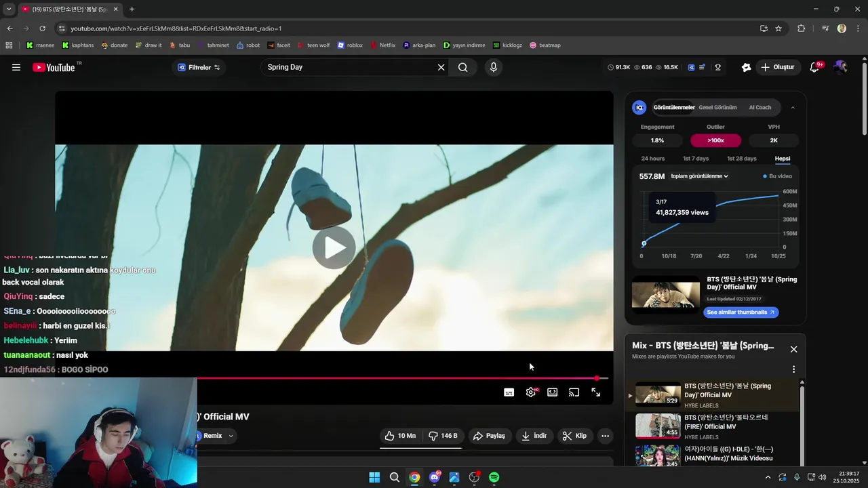Screen dimensions: 868x488
Task: Click the white sparkle star icon near Oluştur
Action: pyautogui.click(x=746, y=67)
